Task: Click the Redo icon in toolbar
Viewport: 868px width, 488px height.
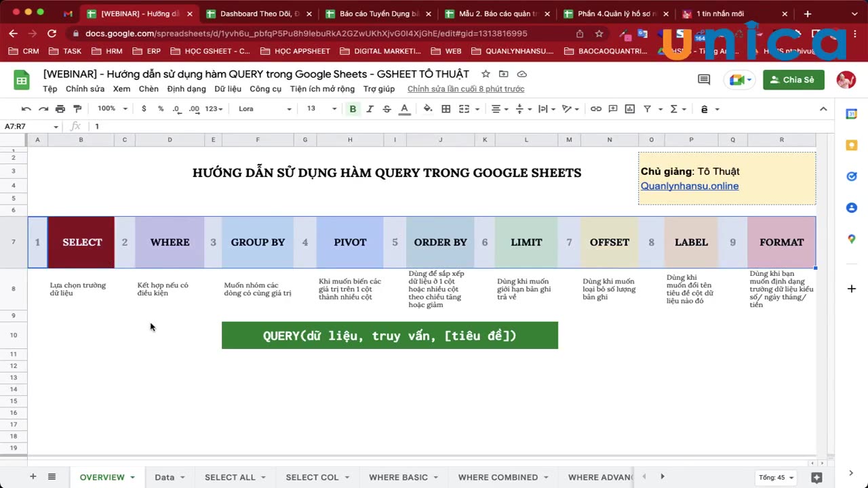Action: point(43,109)
